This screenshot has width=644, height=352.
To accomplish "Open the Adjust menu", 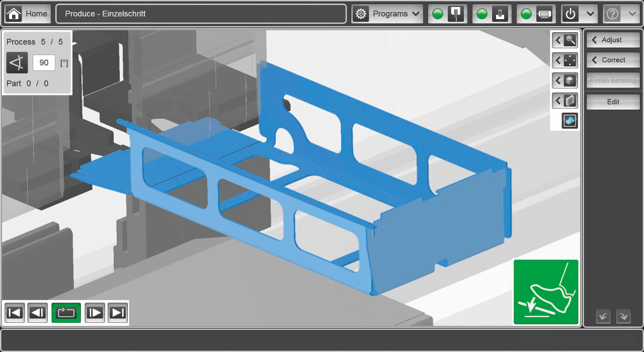I will 613,40.
